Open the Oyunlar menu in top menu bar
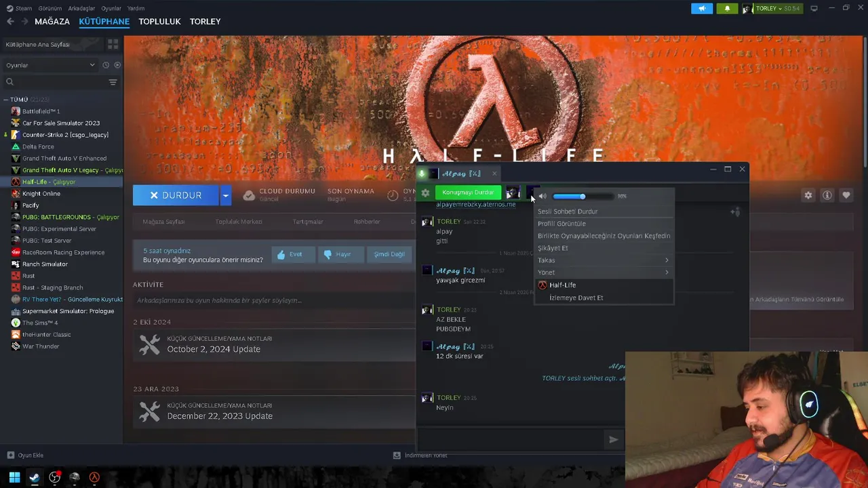868x488 pixels. coord(111,8)
